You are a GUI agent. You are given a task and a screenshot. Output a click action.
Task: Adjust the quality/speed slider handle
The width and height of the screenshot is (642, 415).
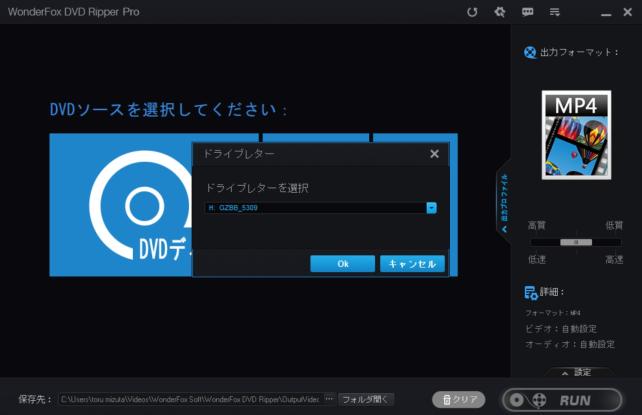[x=576, y=242]
